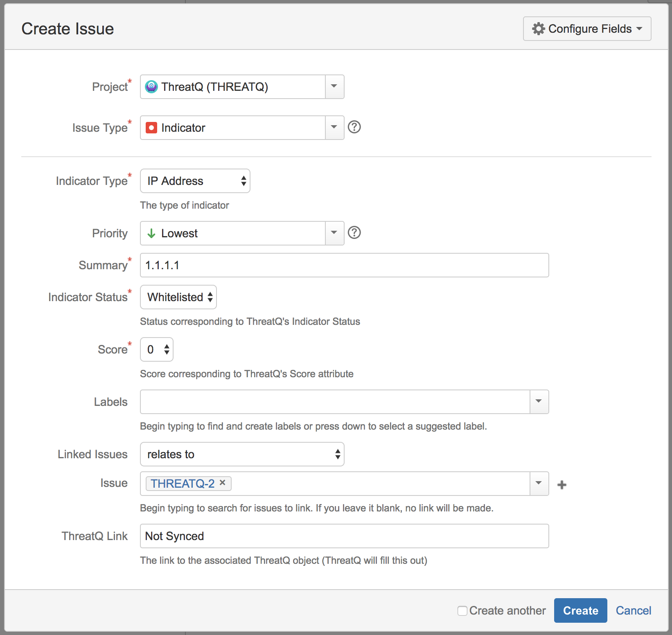Screen dimensions: 672x635
Task: Click the red Indicator issue type icon
Action: pos(151,128)
